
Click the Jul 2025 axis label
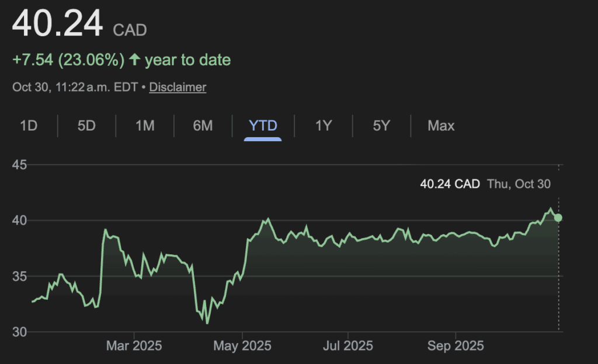coord(347,346)
